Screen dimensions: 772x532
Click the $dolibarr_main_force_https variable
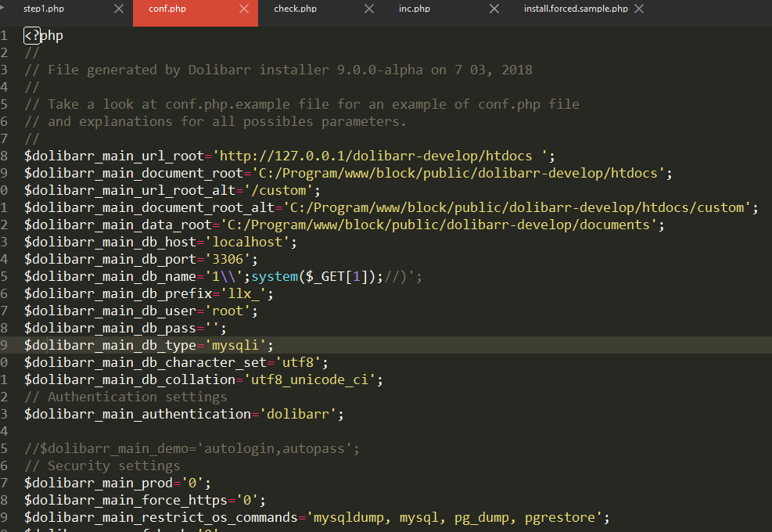coord(126,501)
